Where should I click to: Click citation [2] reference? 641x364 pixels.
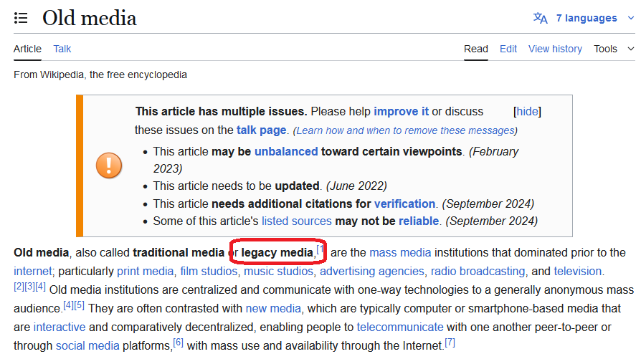pos(19,287)
